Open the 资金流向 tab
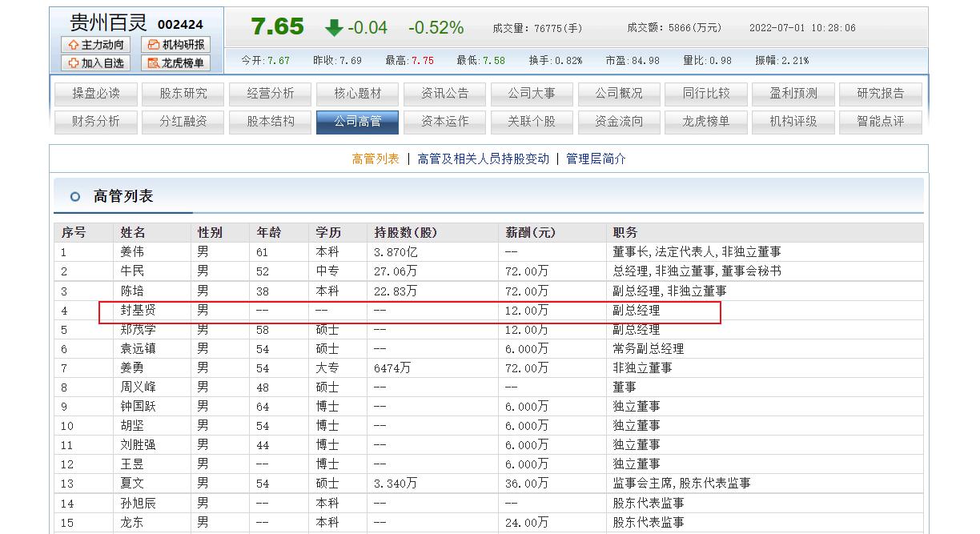The height and width of the screenshot is (534, 980). pyautogui.click(x=619, y=122)
